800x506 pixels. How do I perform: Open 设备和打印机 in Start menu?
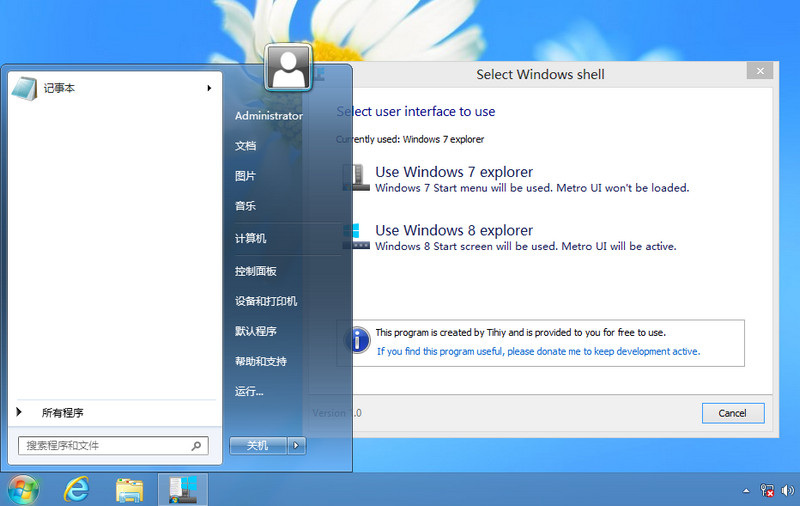[266, 301]
